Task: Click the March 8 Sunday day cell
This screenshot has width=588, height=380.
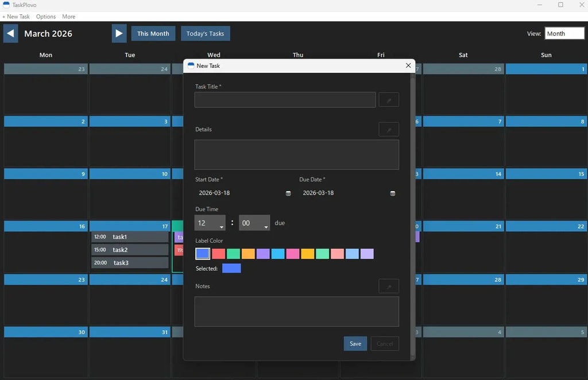Action: click(546, 141)
